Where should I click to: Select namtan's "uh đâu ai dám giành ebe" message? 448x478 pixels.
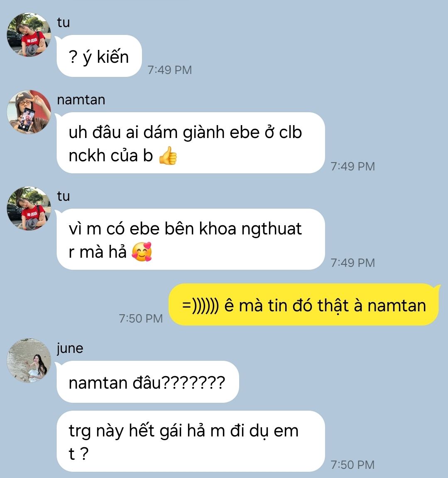coord(191,143)
